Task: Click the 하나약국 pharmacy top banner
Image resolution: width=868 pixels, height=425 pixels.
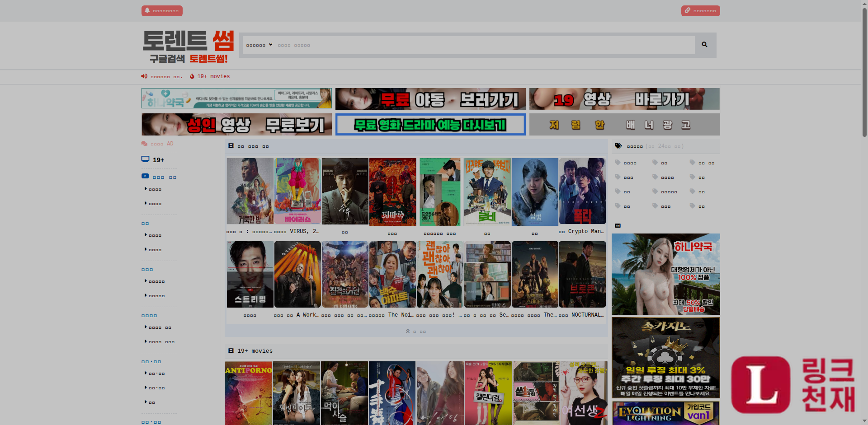Action: [x=236, y=98]
